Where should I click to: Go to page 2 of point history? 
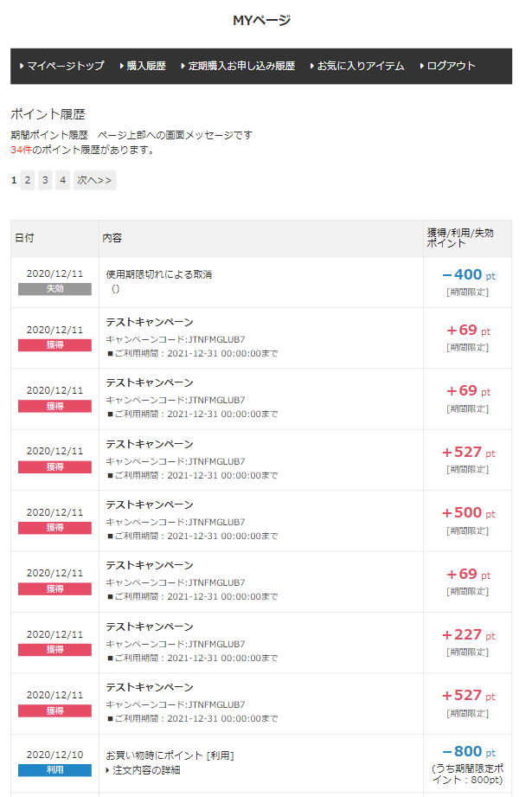click(28, 180)
